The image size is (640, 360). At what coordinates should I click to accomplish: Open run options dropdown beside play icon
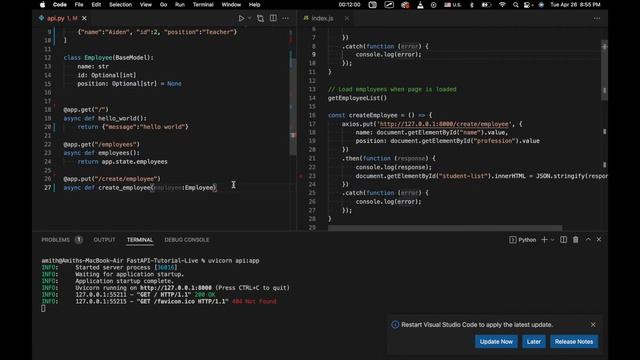point(249,18)
